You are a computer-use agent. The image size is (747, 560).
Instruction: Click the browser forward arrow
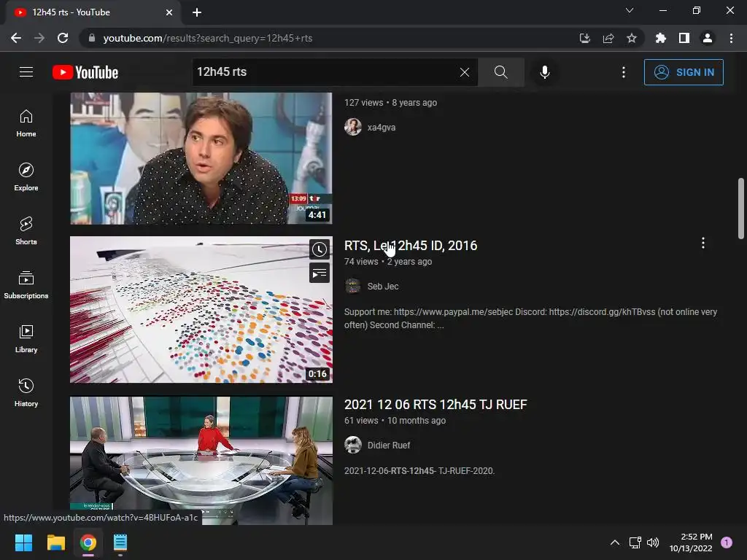click(39, 38)
